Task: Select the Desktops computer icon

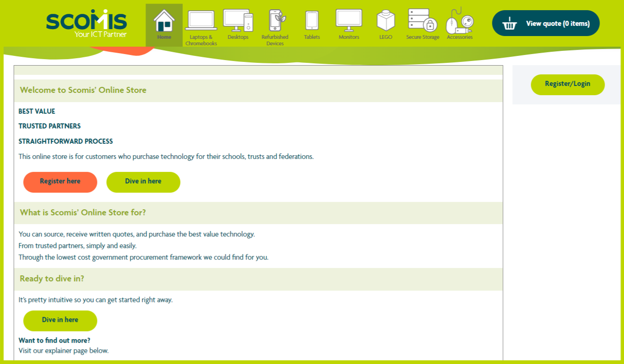Action: coord(238,20)
